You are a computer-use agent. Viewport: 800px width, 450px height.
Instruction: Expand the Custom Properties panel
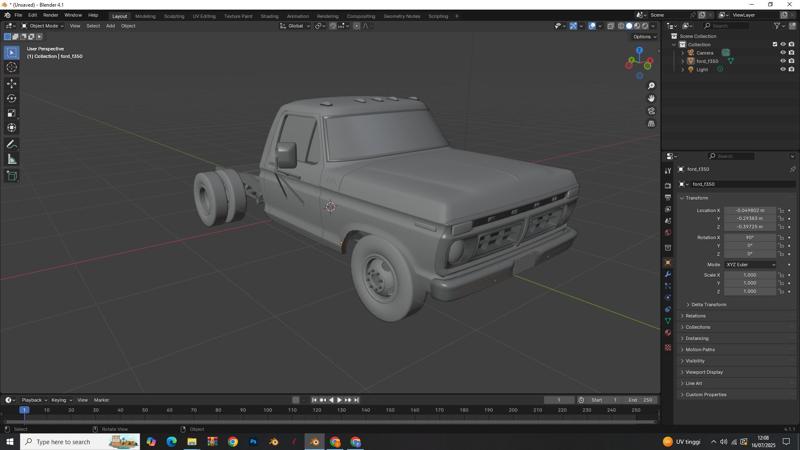[704, 394]
